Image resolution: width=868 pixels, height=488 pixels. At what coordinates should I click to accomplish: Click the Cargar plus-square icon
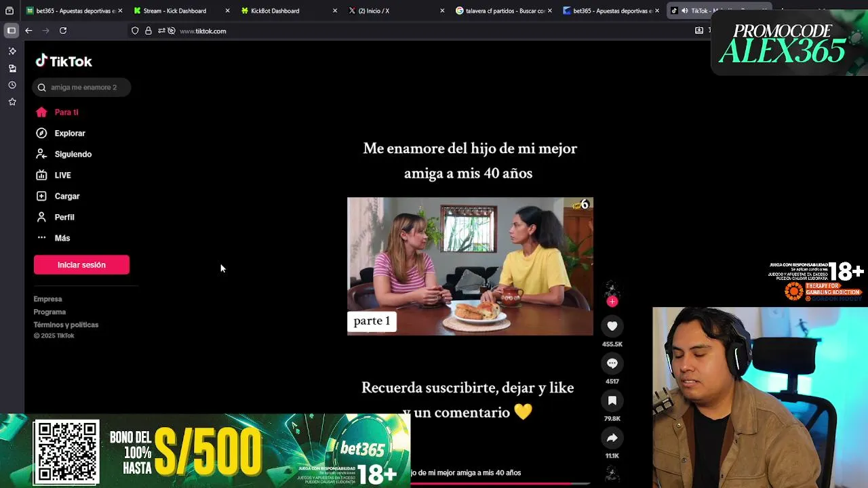pos(41,196)
